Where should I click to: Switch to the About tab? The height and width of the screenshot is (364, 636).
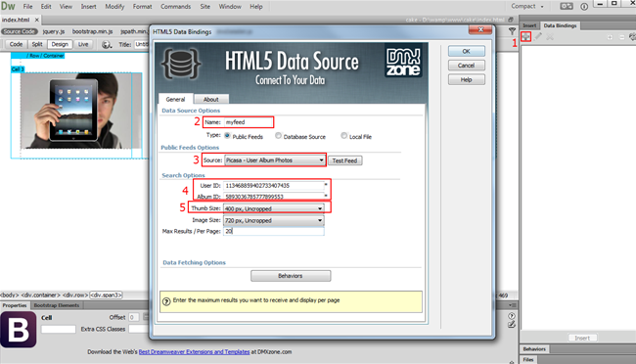click(x=211, y=100)
